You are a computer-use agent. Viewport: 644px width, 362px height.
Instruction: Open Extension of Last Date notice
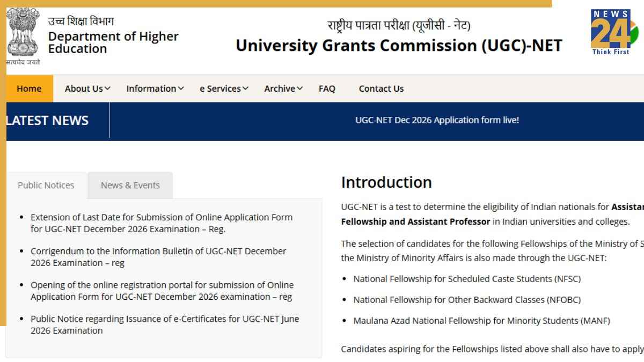pyautogui.click(x=162, y=223)
